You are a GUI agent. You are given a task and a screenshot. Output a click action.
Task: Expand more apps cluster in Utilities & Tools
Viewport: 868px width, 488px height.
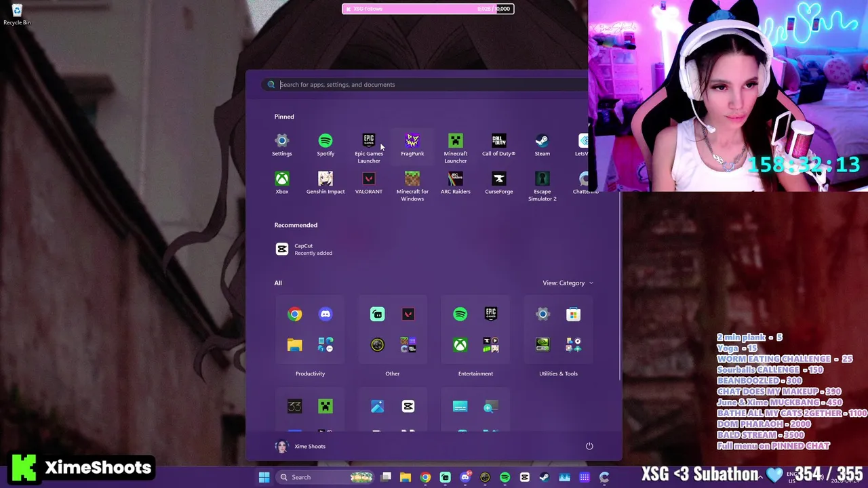[574, 345]
